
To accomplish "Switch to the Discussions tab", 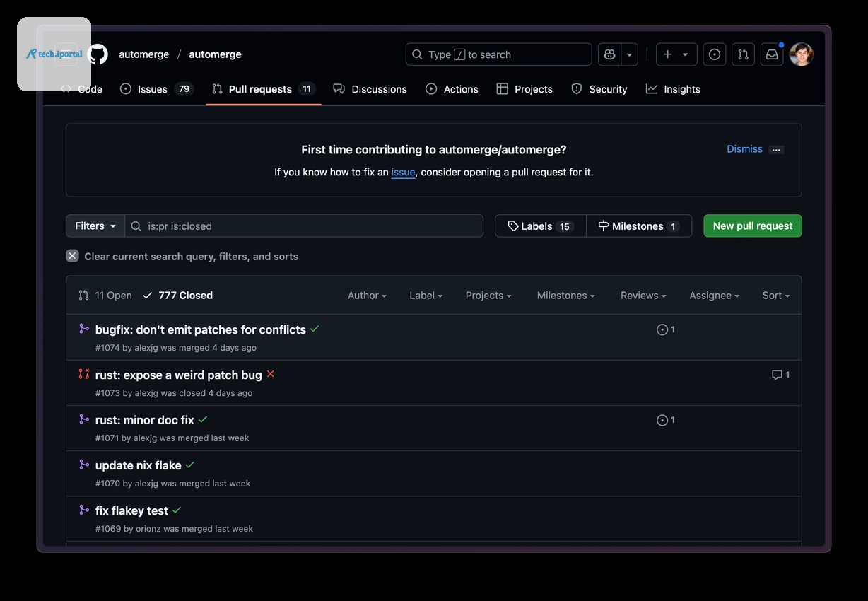I will point(370,89).
